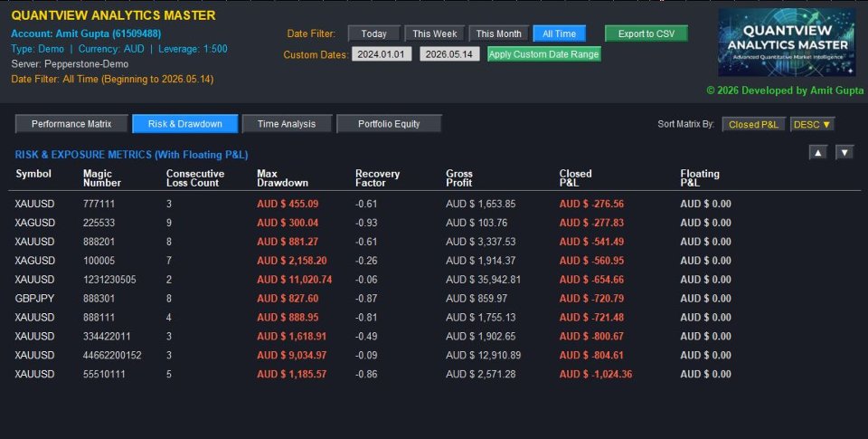Click gross profit AUD $ 103.76
The height and width of the screenshot is (439, 868).
click(x=476, y=223)
